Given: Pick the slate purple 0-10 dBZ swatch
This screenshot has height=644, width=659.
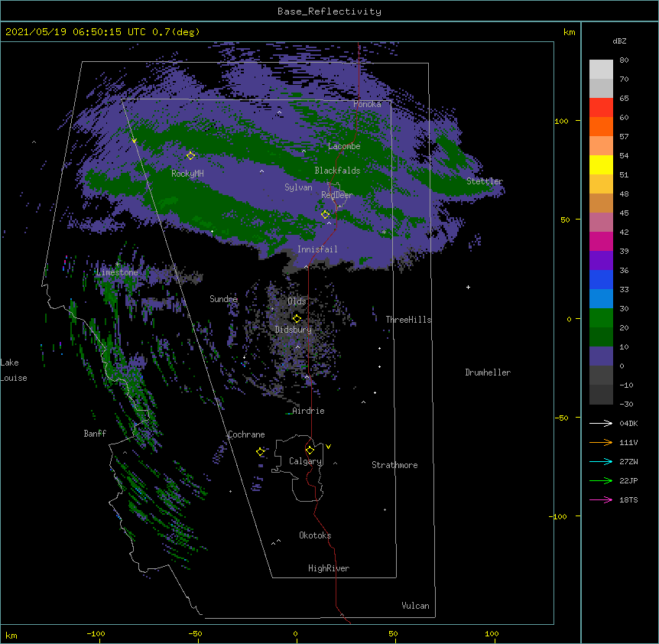Looking at the screenshot, I should [601, 356].
